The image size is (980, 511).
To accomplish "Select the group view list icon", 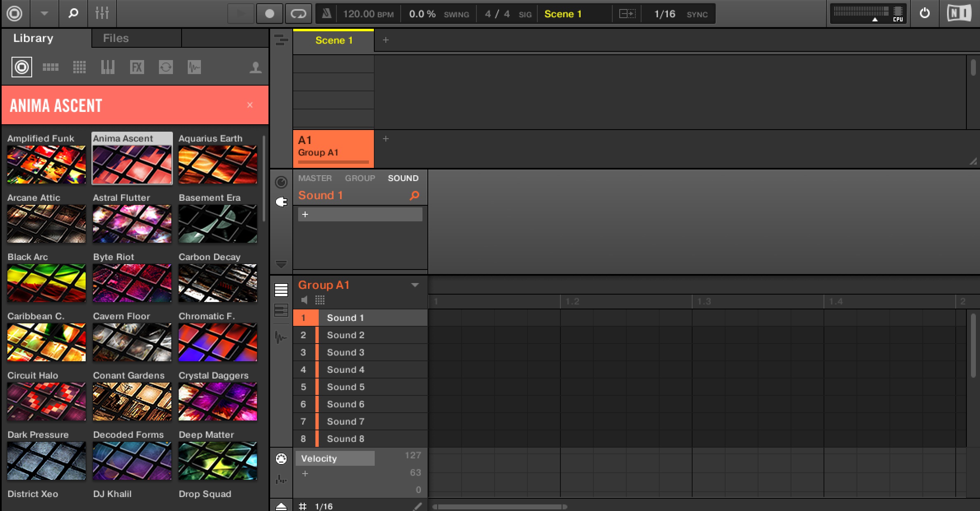I will tap(281, 290).
